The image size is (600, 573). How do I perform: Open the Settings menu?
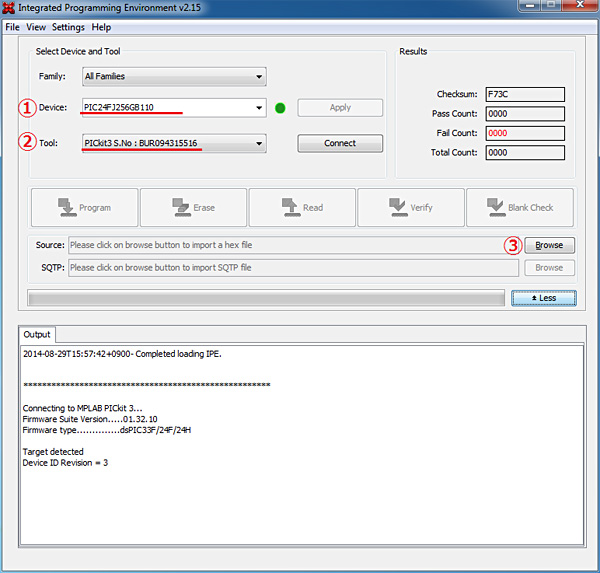pyautogui.click(x=68, y=27)
